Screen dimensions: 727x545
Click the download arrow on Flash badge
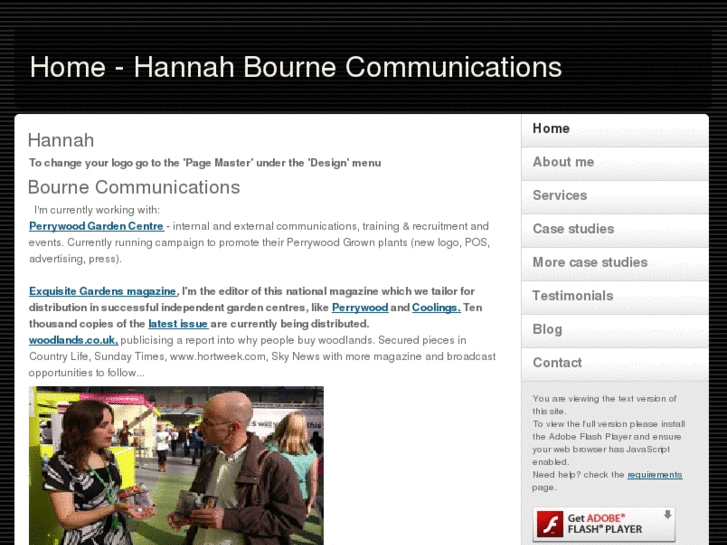pos(668,514)
